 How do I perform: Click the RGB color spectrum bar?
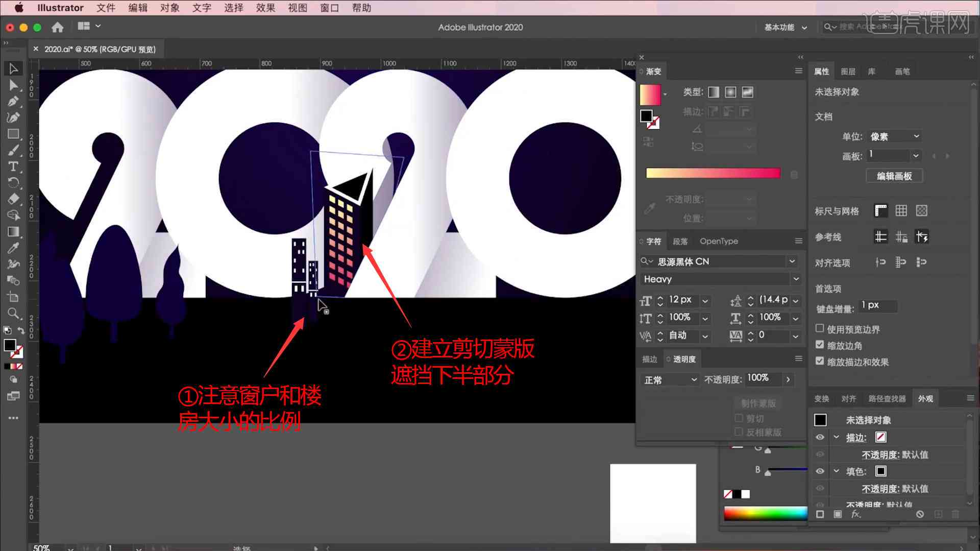(765, 513)
